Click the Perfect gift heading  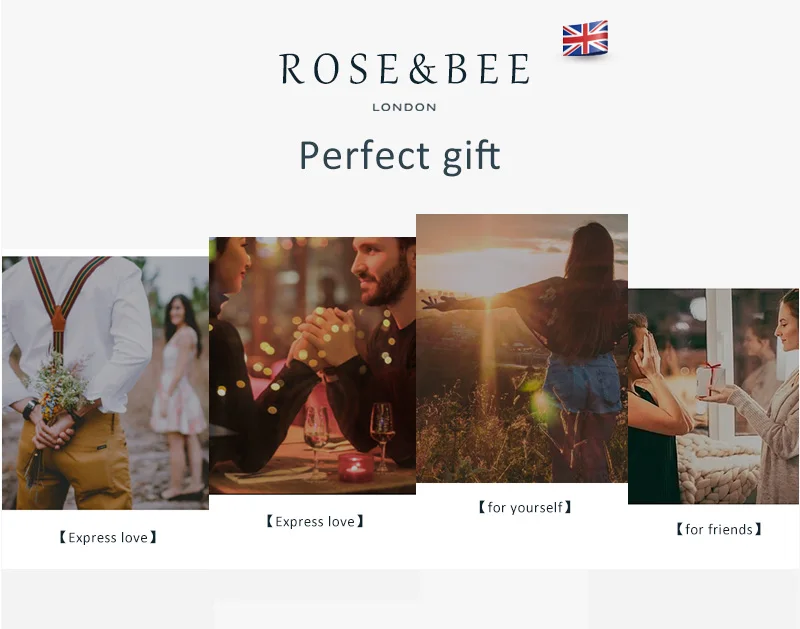tap(399, 156)
